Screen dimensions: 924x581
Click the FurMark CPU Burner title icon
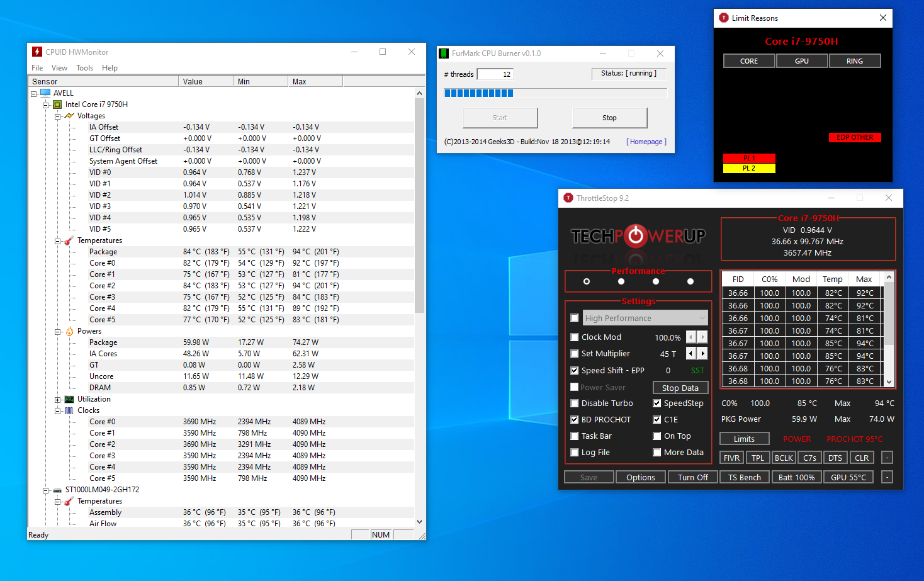444,54
